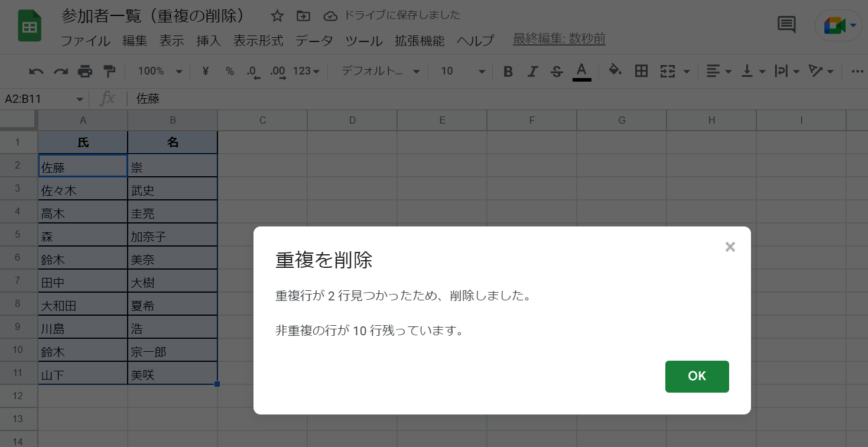Open the zoom level dropdown
The width and height of the screenshot is (868, 447).
click(x=157, y=71)
